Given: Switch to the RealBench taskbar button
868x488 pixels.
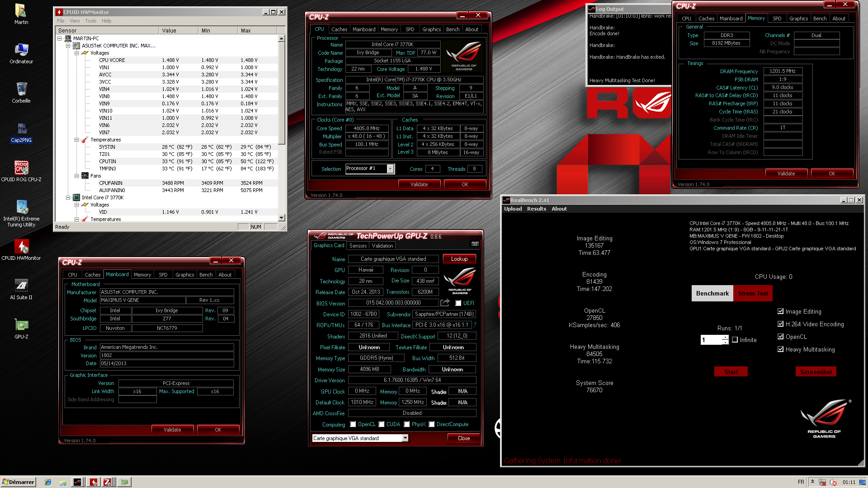Looking at the screenshot, I should coord(77,482).
